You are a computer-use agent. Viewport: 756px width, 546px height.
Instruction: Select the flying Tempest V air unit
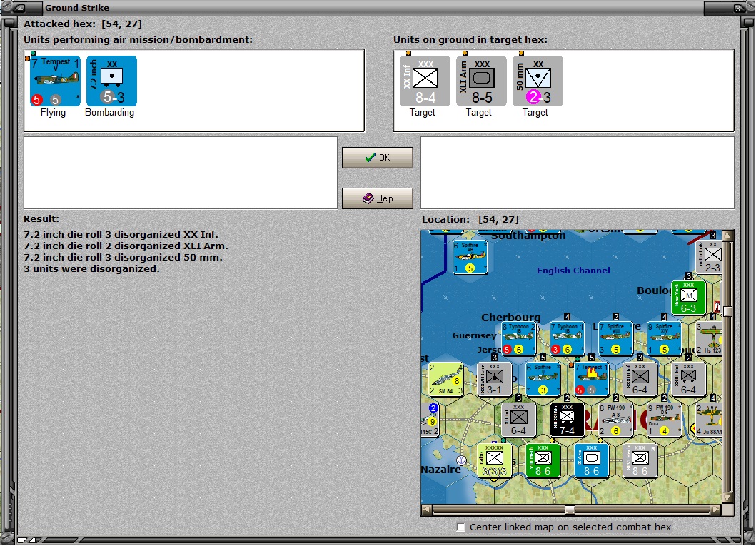[x=55, y=81]
